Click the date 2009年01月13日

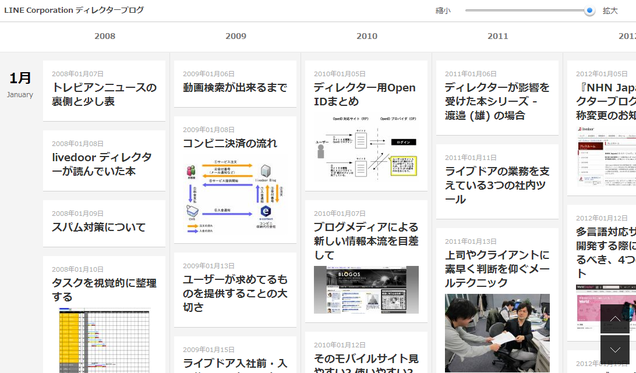pyautogui.click(x=208, y=266)
